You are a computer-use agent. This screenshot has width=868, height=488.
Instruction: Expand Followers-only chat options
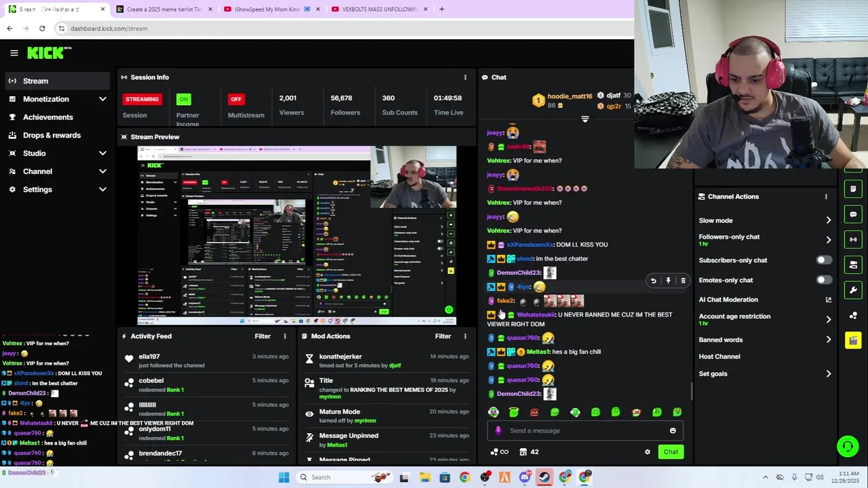[x=828, y=240]
